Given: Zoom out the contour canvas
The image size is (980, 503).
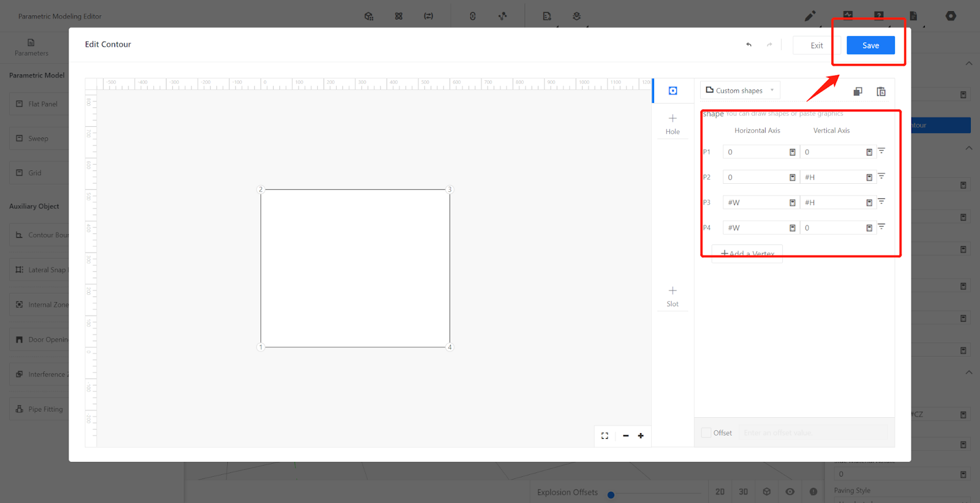Looking at the screenshot, I should [625, 436].
